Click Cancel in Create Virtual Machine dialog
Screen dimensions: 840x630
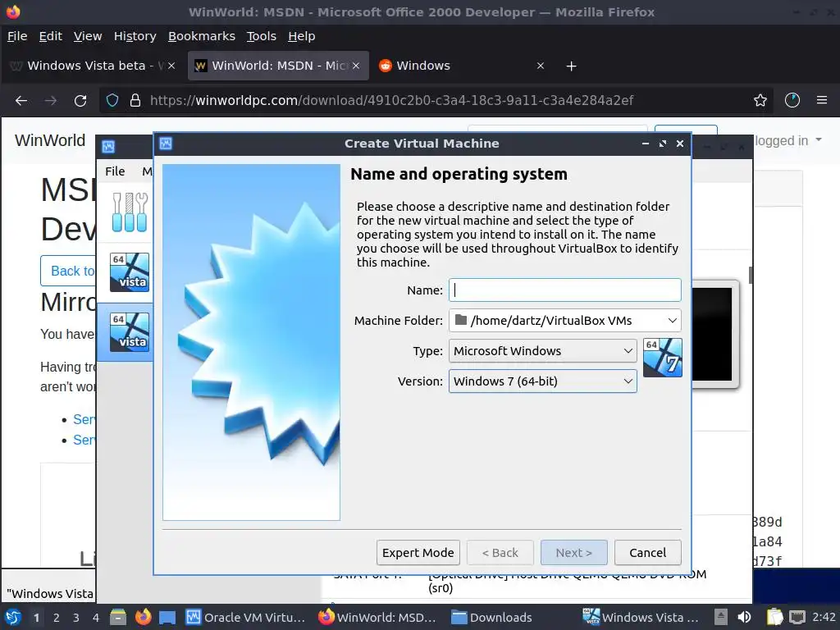(648, 552)
